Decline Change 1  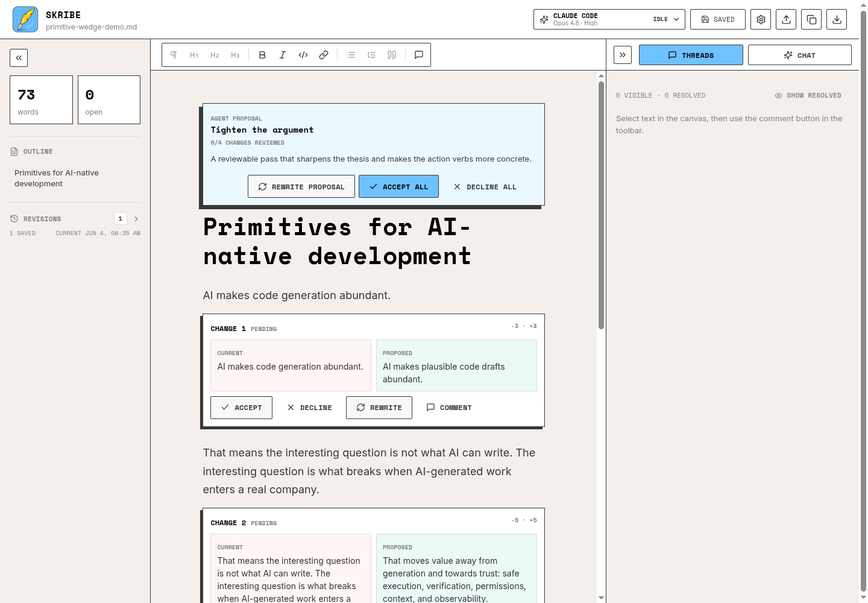point(309,408)
